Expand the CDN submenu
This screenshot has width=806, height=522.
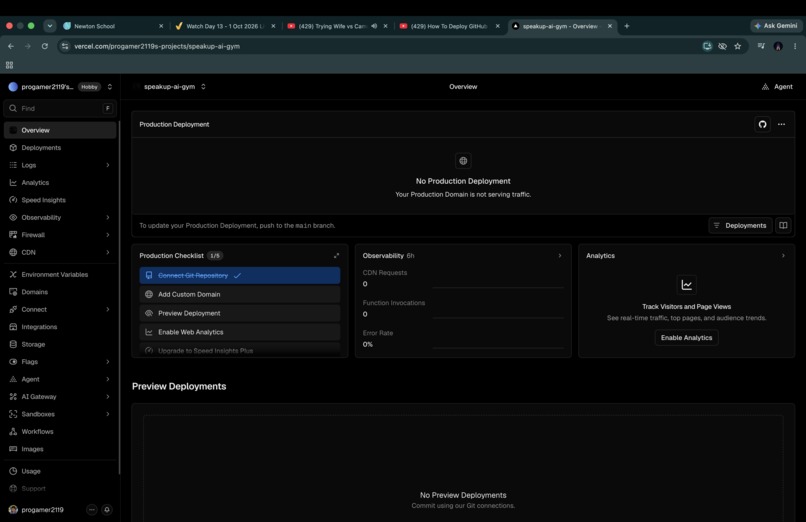(108, 252)
